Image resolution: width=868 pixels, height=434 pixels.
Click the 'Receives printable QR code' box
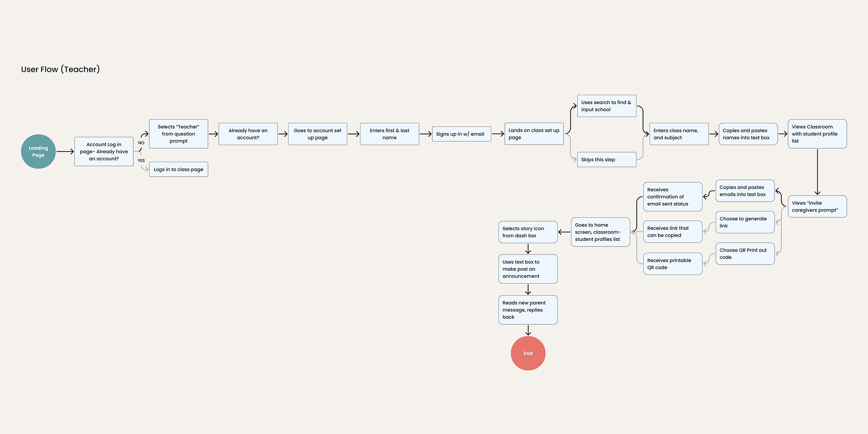pos(673,264)
